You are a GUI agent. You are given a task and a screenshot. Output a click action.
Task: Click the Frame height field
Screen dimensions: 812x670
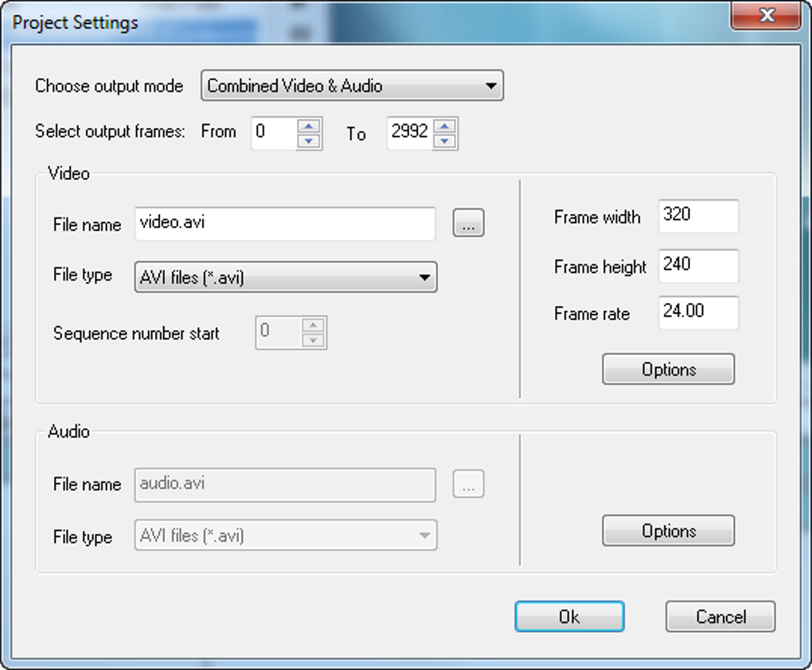click(698, 265)
